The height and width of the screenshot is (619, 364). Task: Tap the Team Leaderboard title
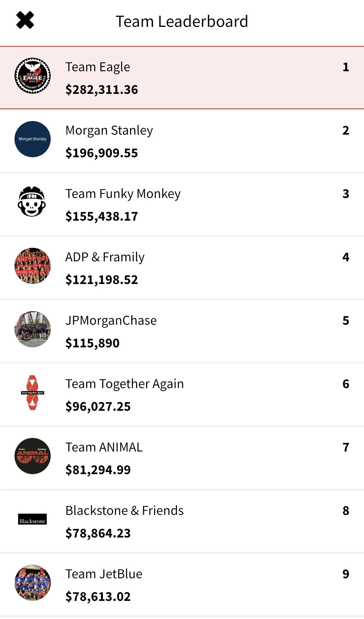[x=182, y=21]
